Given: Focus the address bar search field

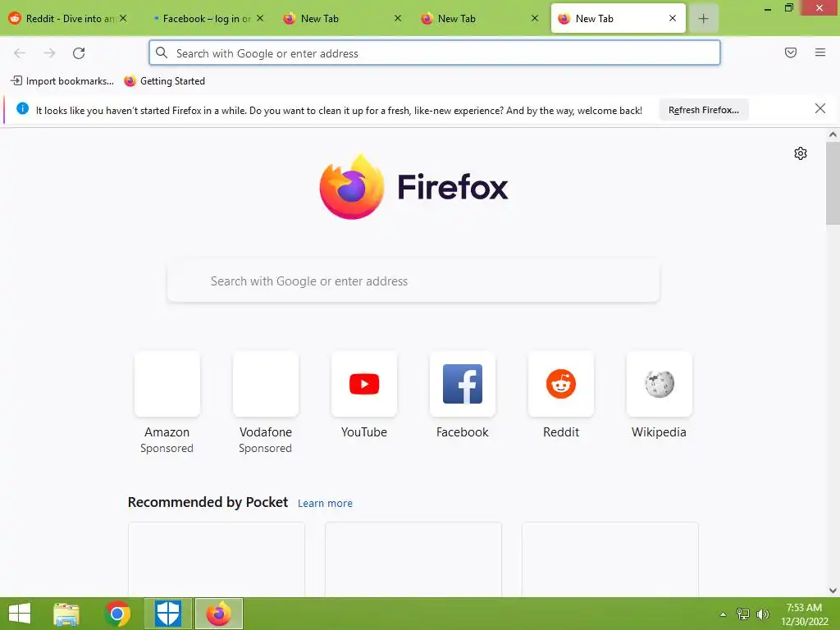Looking at the screenshot, I should click(x=435, y=53).
